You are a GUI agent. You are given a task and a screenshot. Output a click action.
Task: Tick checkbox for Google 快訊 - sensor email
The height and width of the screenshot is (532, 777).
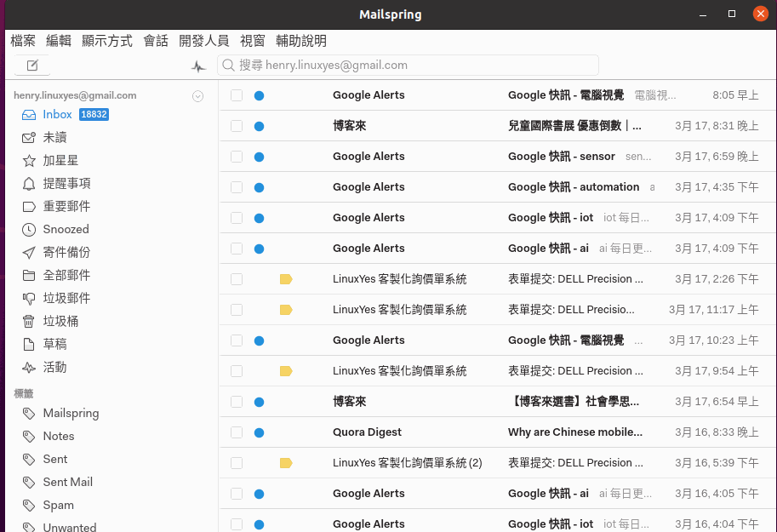click(237, 157)
